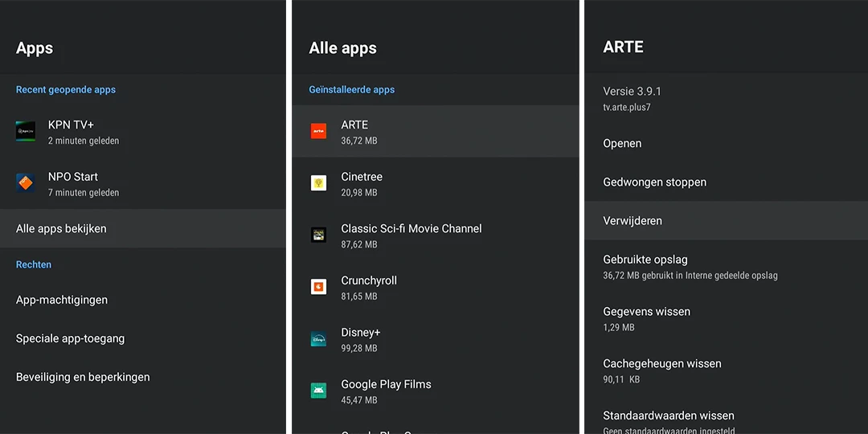The width and height of the screenshot is (868, 434).
Task: Open App-machtigingen settings
Action: point(62,300)
